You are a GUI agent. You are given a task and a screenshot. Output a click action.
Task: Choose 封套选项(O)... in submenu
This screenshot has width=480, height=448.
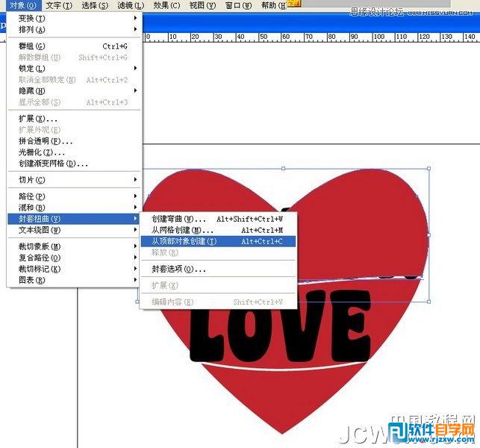tap(218, 269)
